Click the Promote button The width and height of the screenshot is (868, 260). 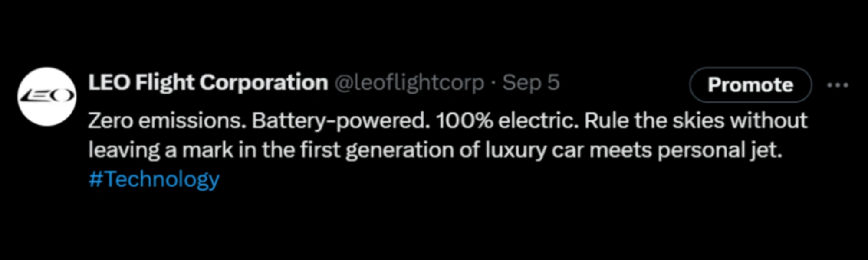(x=750, y=85)
